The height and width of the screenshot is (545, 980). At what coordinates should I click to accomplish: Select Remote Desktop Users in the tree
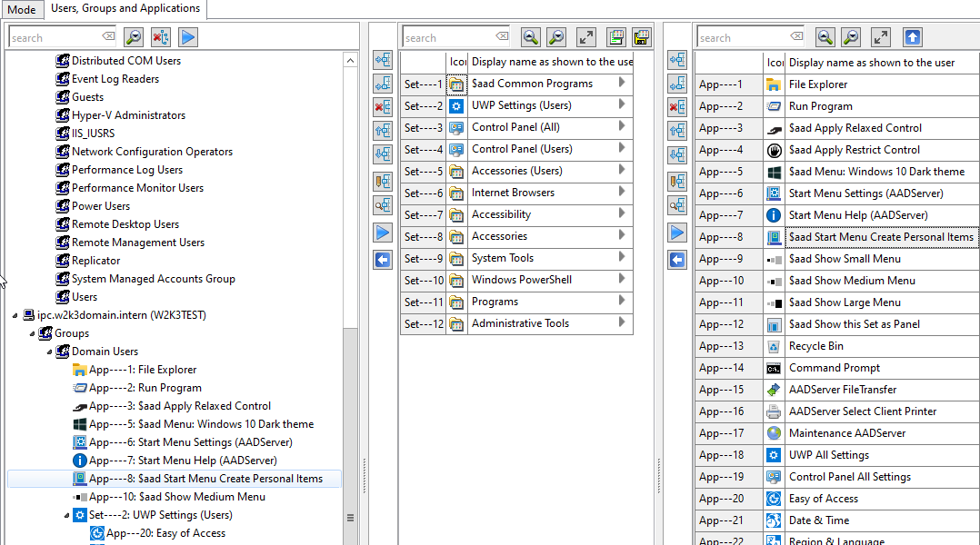point(125,224)
